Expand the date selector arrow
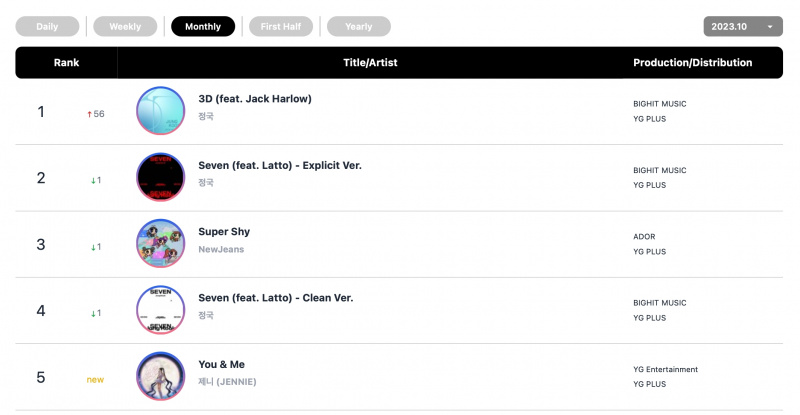Image resolution: width=800 pixels, height=415 pixels. tap(770, 27)
